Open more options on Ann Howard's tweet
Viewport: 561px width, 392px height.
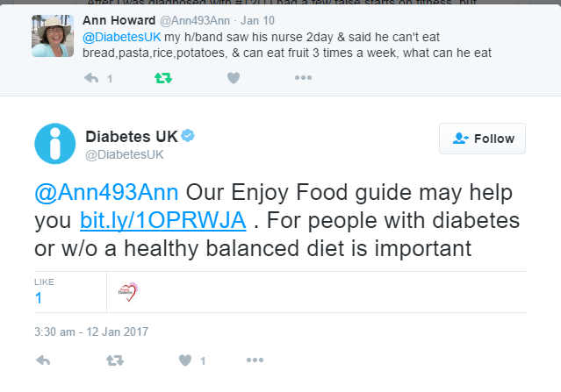tap(303, 77)
